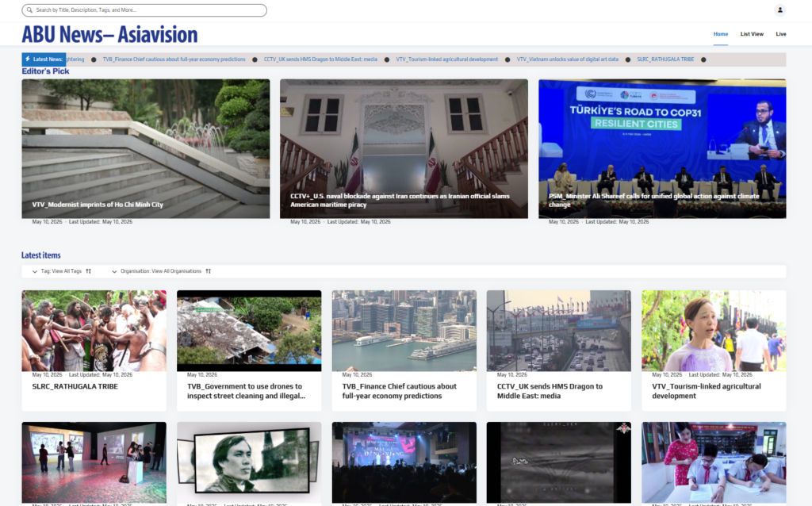The image size is (812, 506).
Task: Click the 'Editor's Pick' heading
Action: (x=45, y=71)
